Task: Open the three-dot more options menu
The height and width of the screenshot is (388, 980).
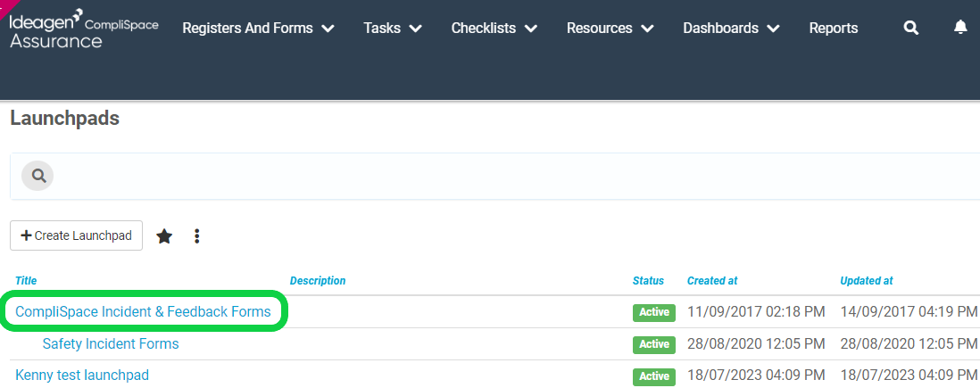Action: (x=197, y=236)
